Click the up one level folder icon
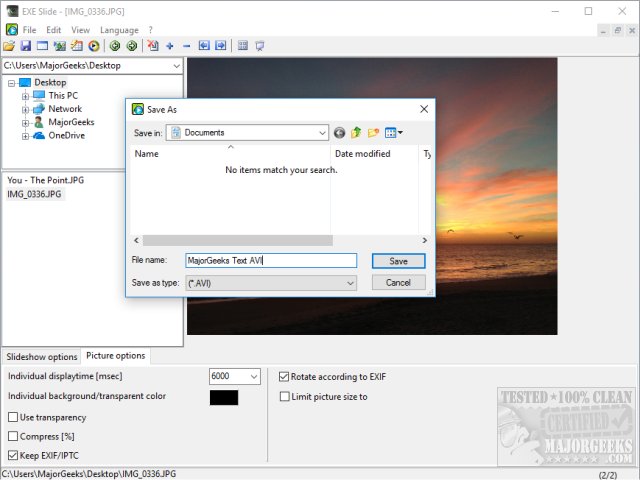 (x=356, y=132)
